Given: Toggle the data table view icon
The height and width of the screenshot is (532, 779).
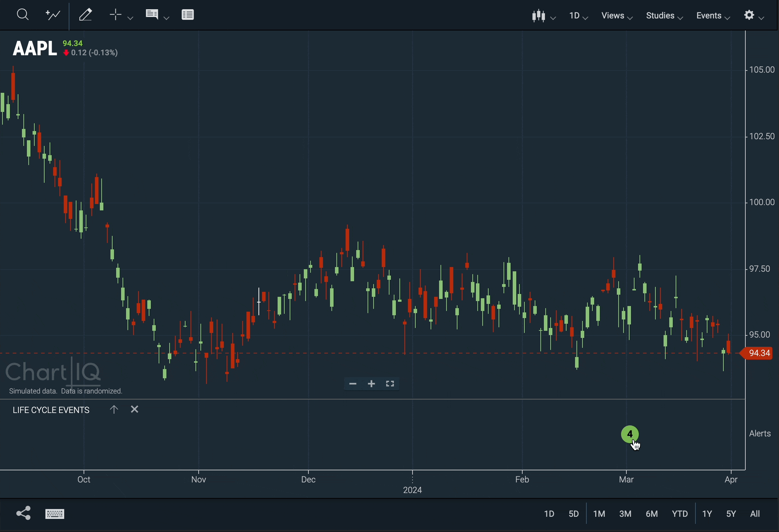Looking at the screenshot, I should pos(188,15).
